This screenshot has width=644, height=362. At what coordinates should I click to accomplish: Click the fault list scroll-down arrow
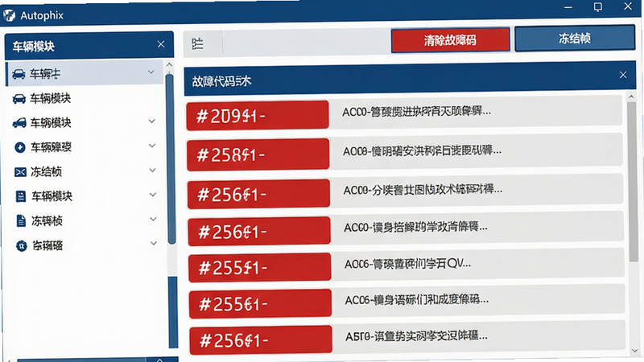coord(634,352)
